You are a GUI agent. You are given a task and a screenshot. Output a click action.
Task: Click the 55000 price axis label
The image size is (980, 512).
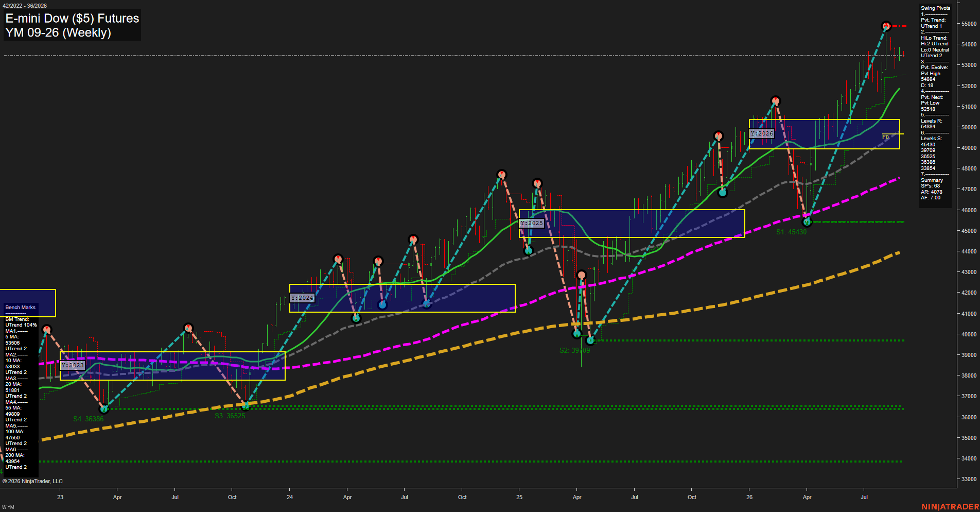pyautogui.click(x=969, y=24)
